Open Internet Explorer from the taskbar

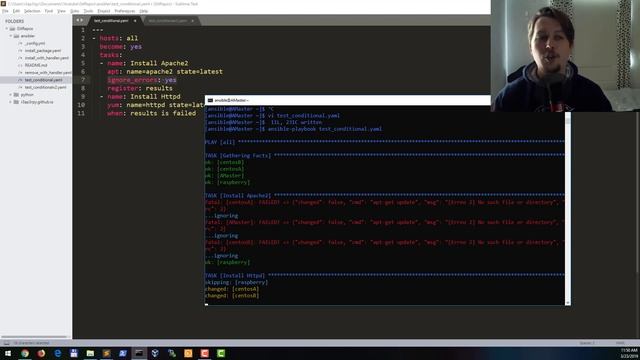(58, 353)
